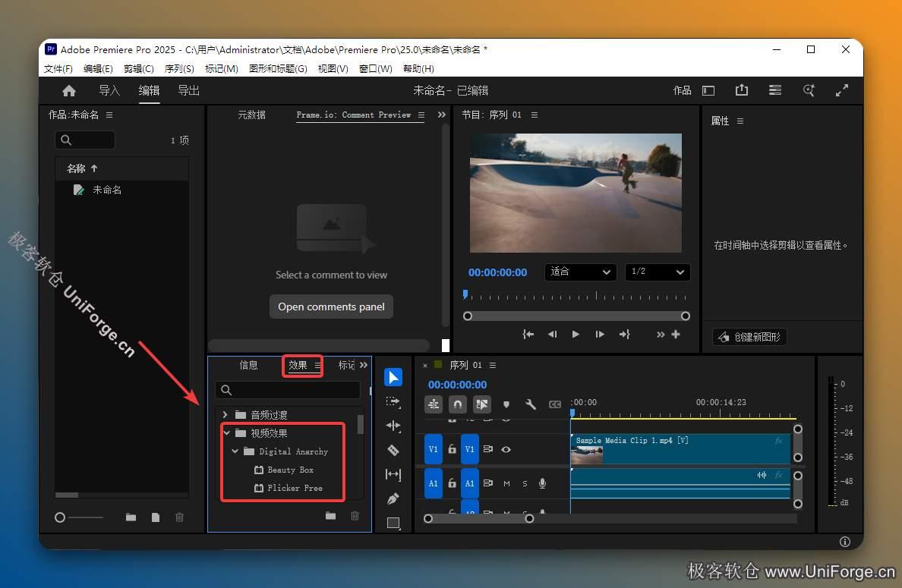Toggle lock on track V1
Screen dimensions: 902x588
(x=453, y=449)
